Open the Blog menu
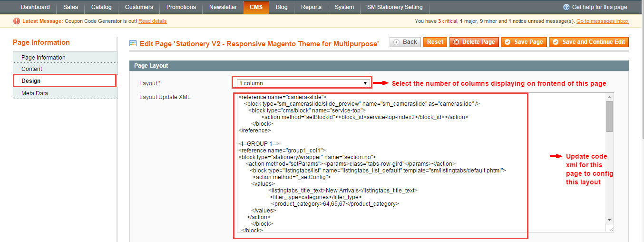The height and width of the screenshot is (242, 644). click(282, 7)
